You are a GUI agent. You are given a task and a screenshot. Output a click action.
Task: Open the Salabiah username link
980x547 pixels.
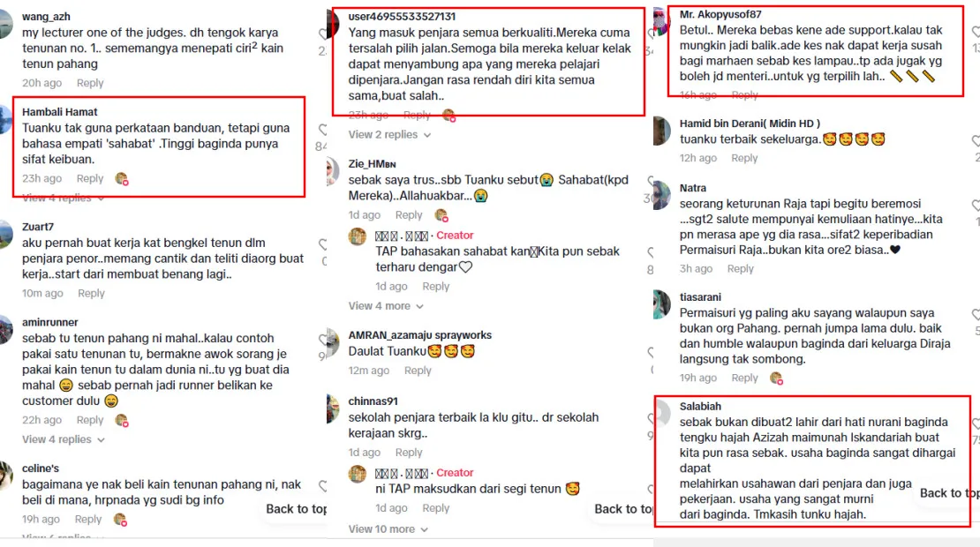(x=701, y=406)
